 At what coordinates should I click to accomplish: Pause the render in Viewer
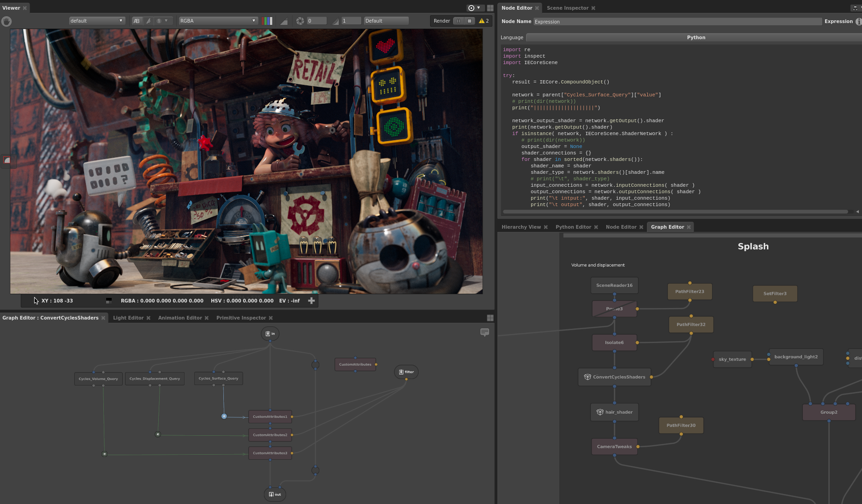pyautogui.click(x=458, y=21)
